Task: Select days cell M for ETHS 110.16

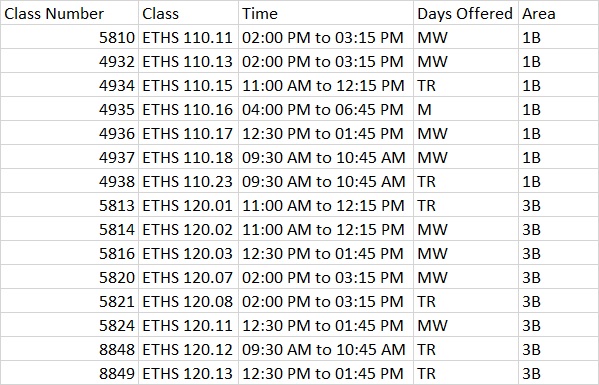Action: (465, 109)
